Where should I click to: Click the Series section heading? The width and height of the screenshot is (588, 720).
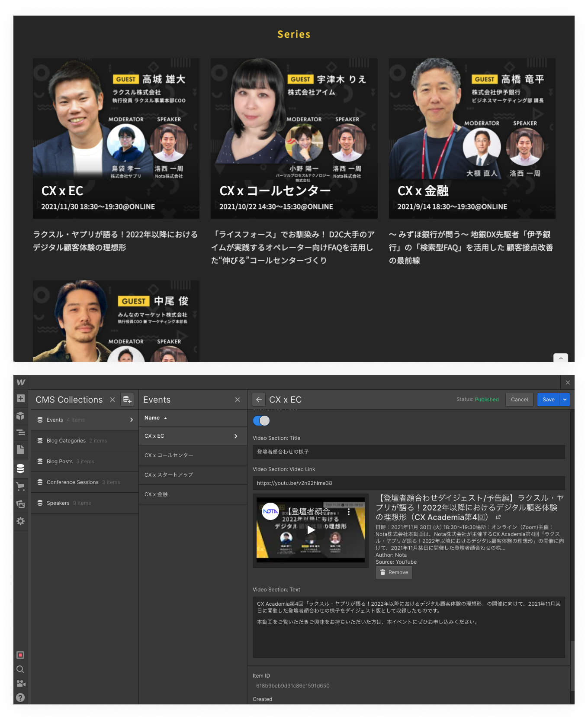(294, 34)
